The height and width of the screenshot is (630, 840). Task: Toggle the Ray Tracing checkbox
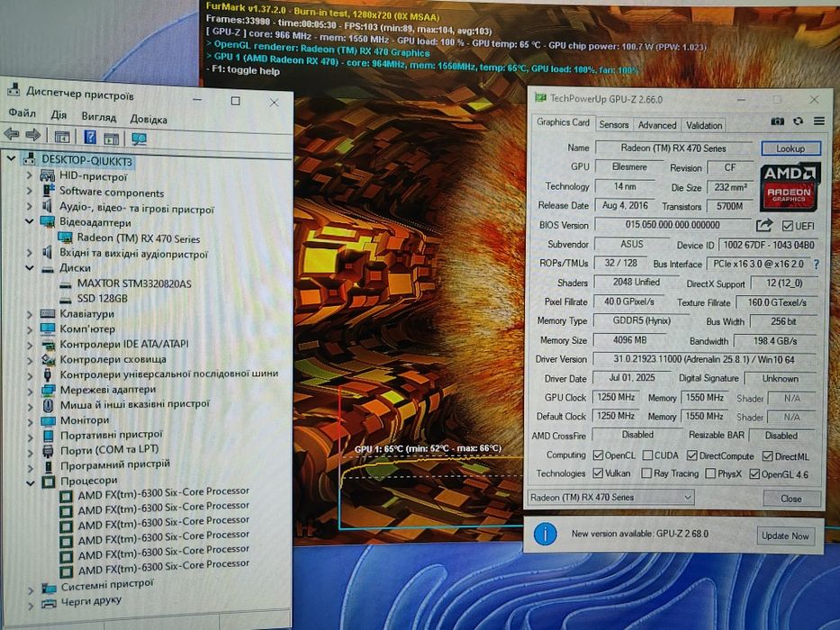[646, 473]
